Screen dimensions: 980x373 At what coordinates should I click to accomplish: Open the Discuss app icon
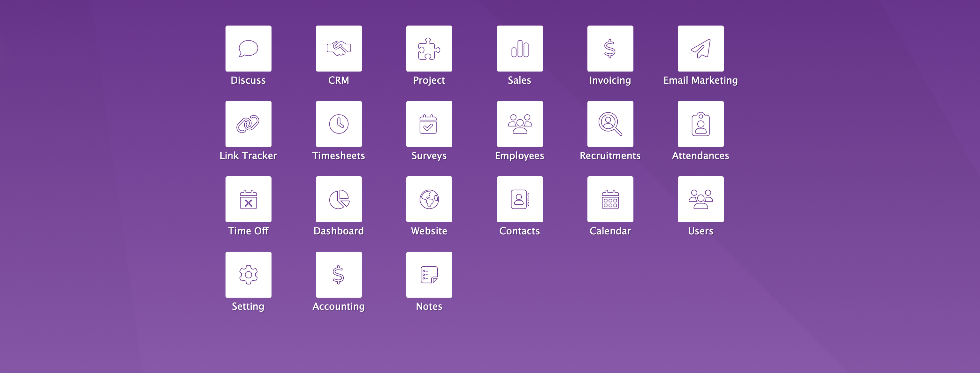pyautogui.click(x=248, y=48)
